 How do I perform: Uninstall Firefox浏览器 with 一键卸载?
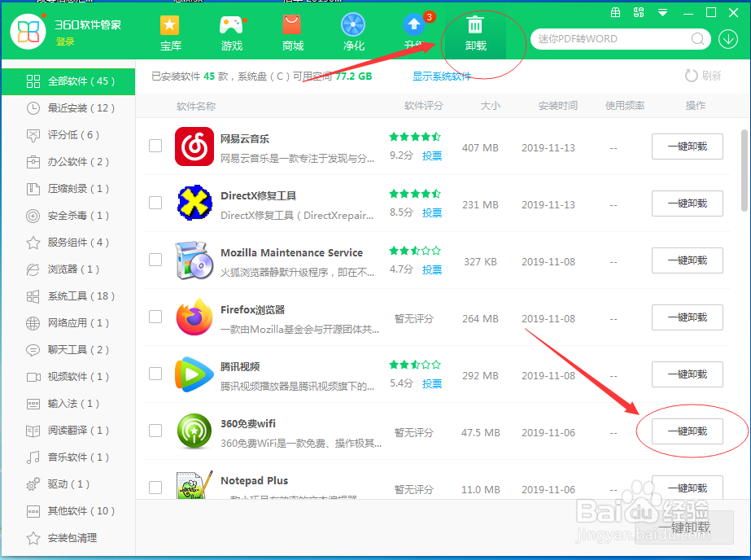point(688,317)
